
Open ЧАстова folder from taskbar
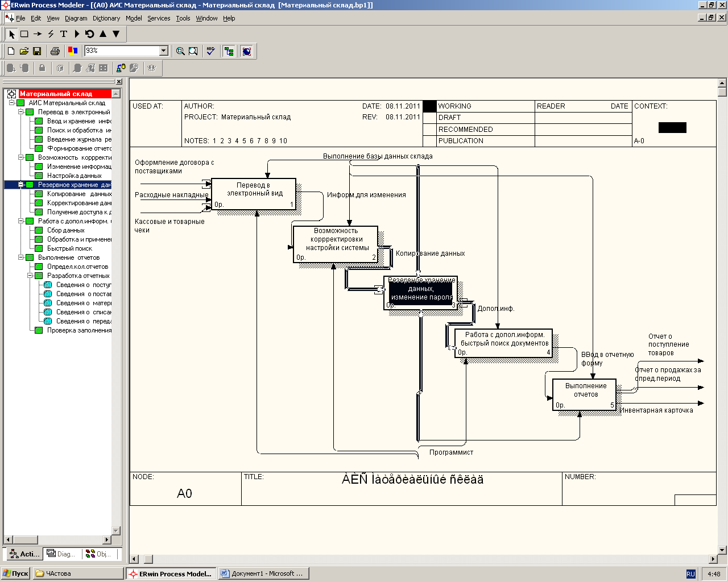point(78,573)
